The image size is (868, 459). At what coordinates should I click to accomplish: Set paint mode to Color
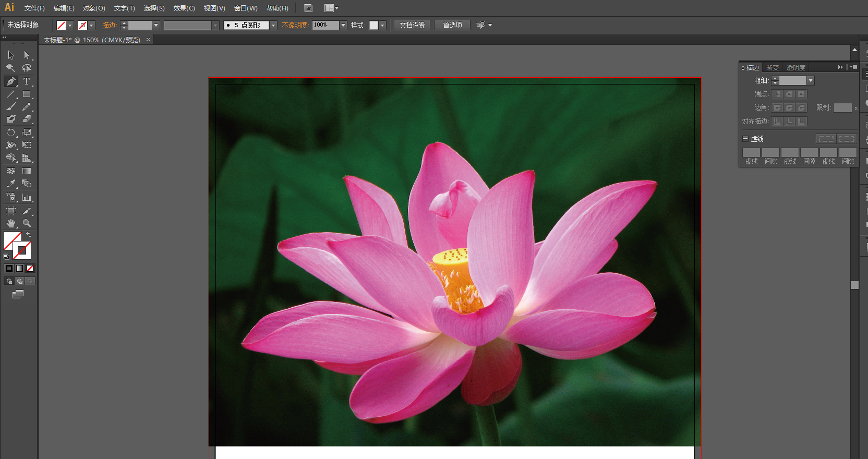(9, 269)
